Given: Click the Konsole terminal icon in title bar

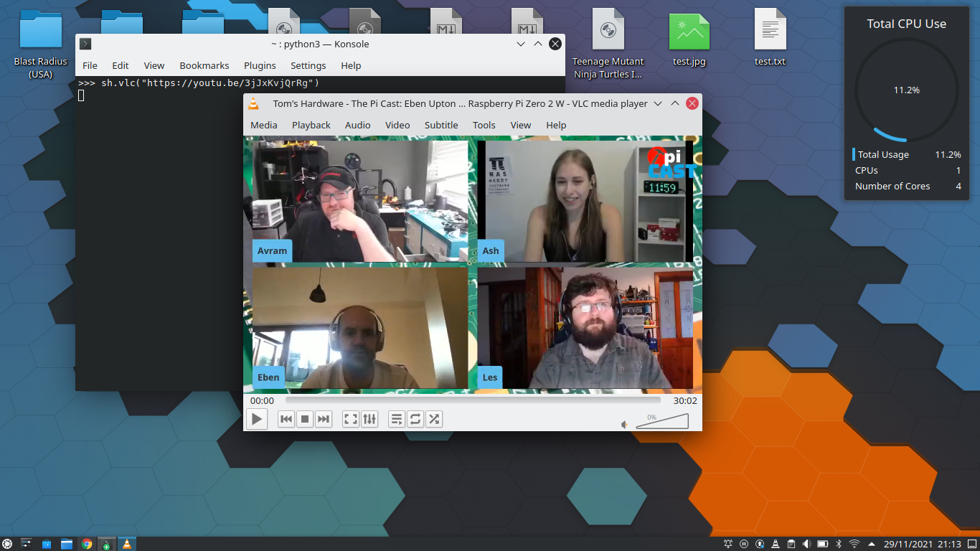Looking at the screenshot, I should pos(85,44).
